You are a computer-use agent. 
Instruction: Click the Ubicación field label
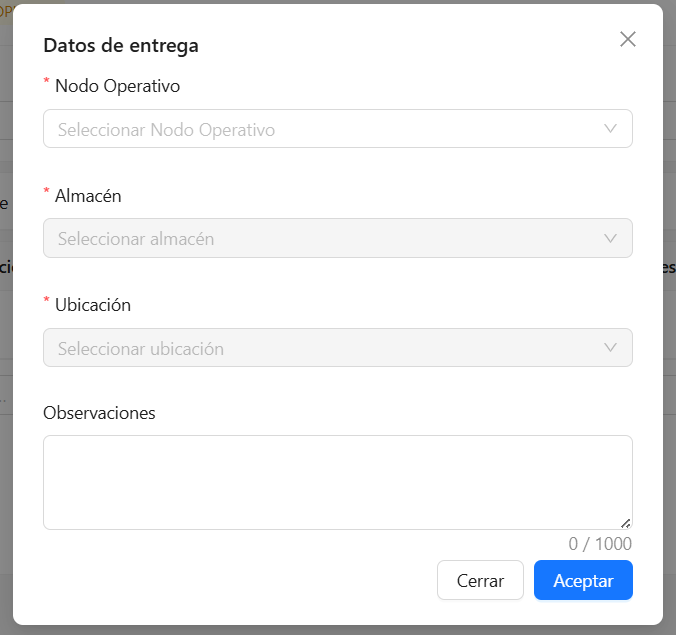(93, 305)
